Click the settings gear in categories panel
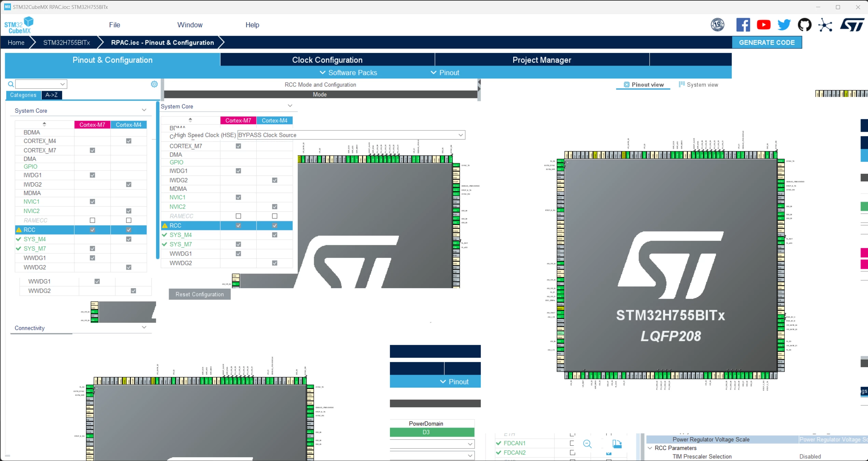This screenshot has height=461, width=868. coord(154,84)
